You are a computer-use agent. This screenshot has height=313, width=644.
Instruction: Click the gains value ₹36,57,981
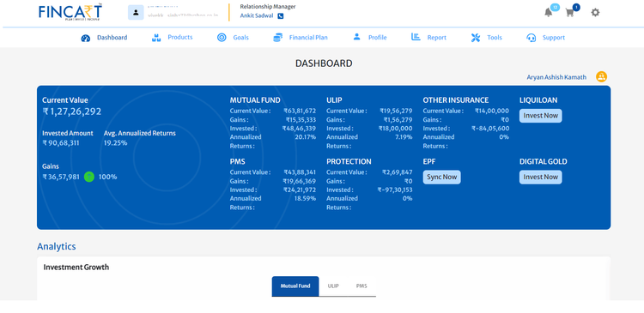(61, 178)
